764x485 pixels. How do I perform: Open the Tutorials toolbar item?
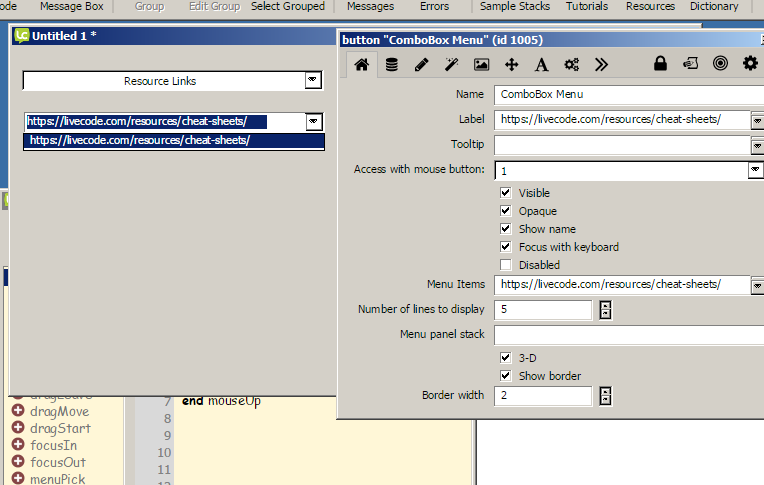pyautogui.click(x=586, y=6)
